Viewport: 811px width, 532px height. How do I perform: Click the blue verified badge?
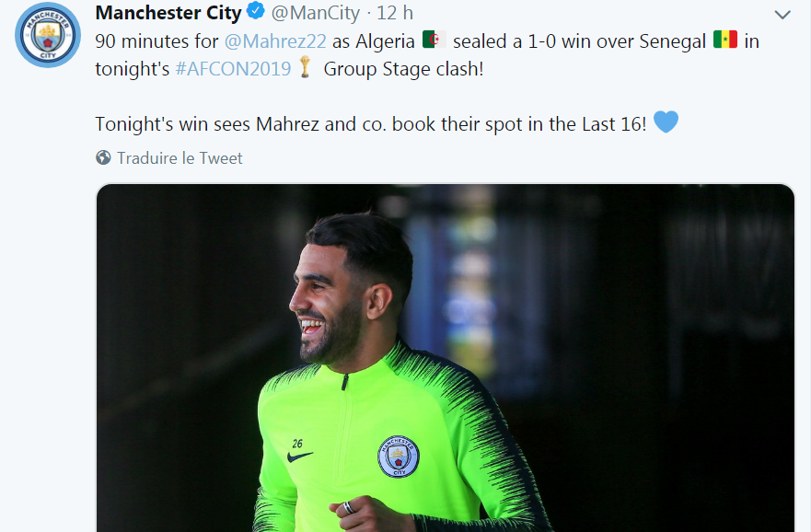(x=257, y=13)
